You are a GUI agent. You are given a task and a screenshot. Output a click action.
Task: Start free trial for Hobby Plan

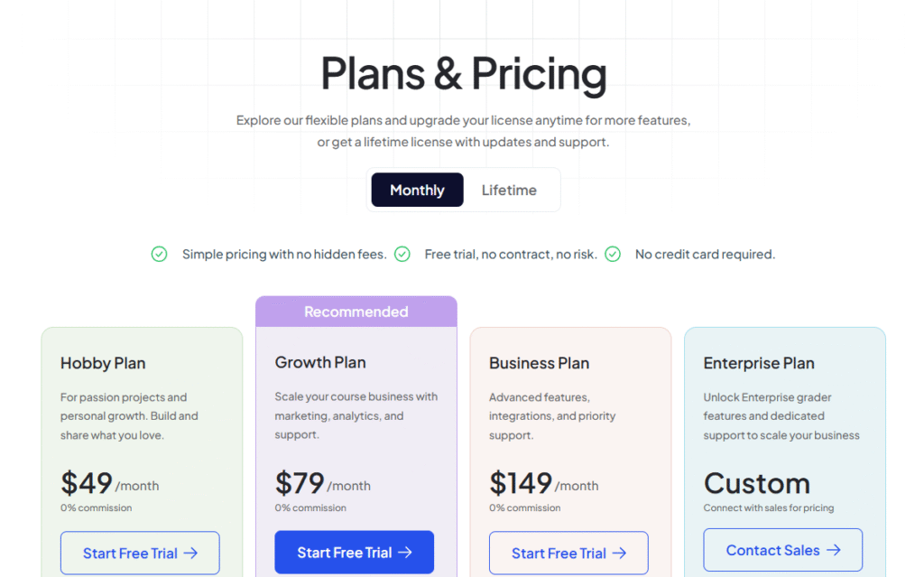coord(140,554)
